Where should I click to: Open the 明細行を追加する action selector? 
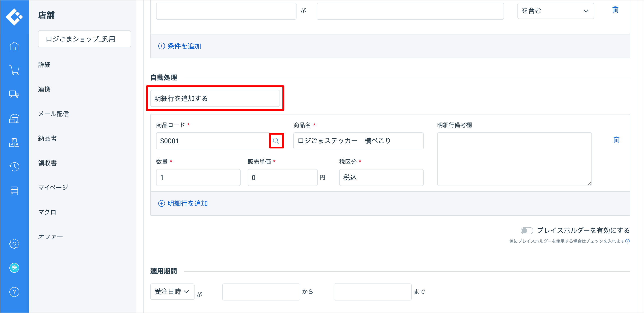click(x=215, y=99)
